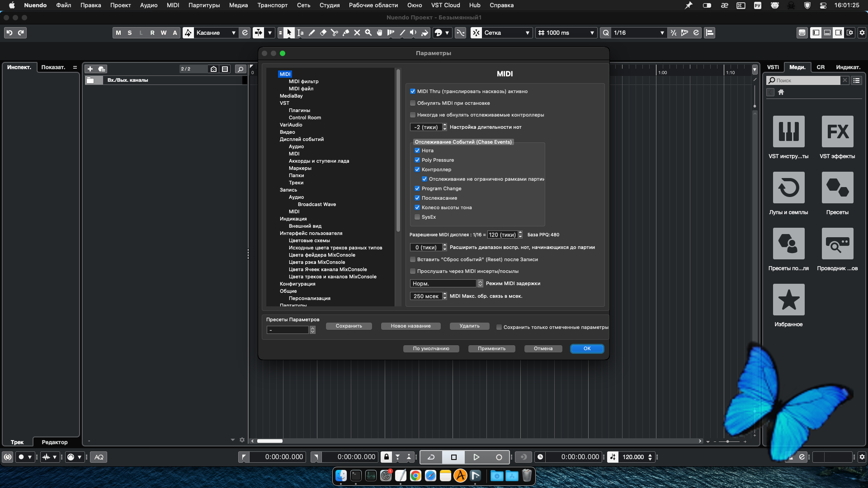The height and width of the screenshot is (488, 868).
Task: Activate AQ button in transport bar
Action: click(99, 457)
